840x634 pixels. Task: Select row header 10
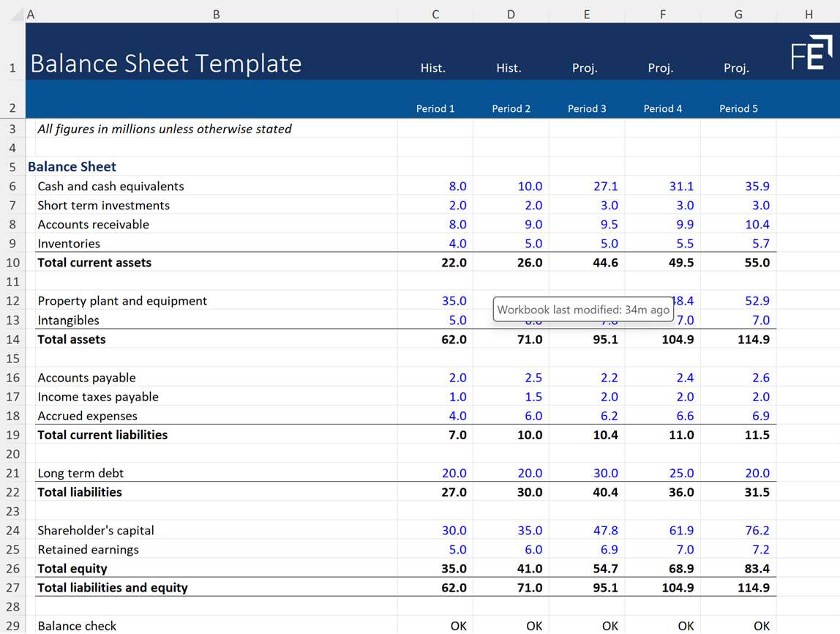point(12,262)
